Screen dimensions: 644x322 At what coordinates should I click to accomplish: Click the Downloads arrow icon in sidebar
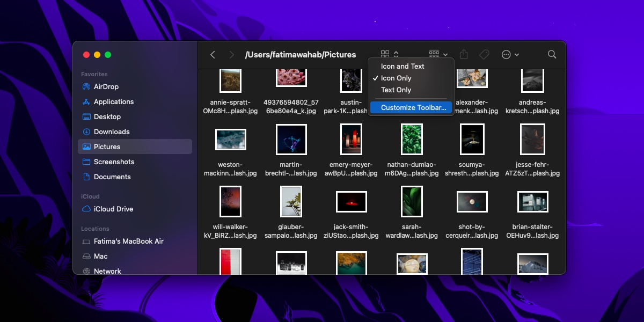tap(86, 131)
